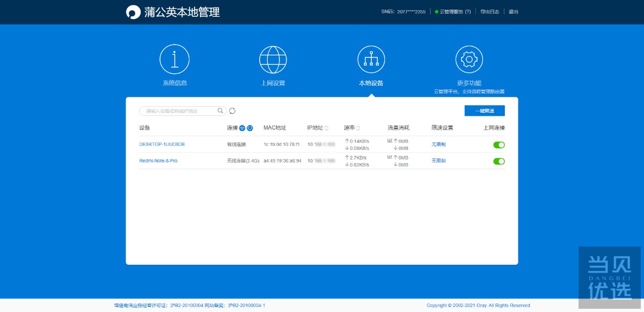Switch to the 系统信息 tab label

coord(175,83)
